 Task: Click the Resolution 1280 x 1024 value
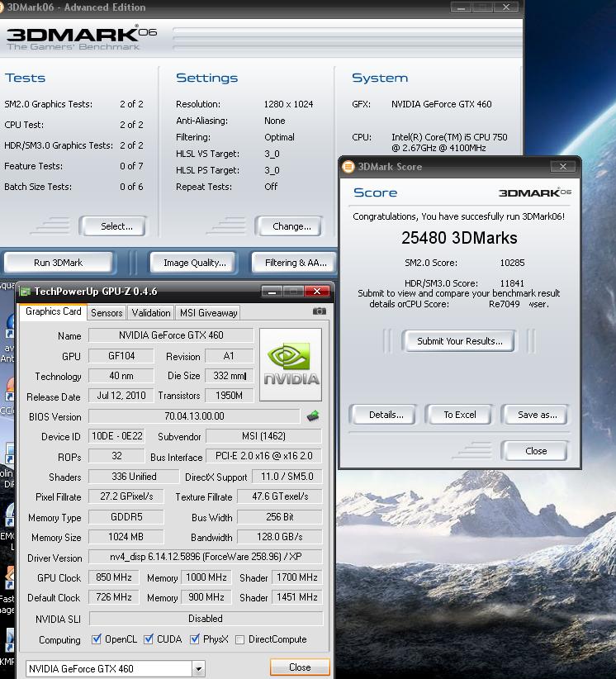pos(288,104)
